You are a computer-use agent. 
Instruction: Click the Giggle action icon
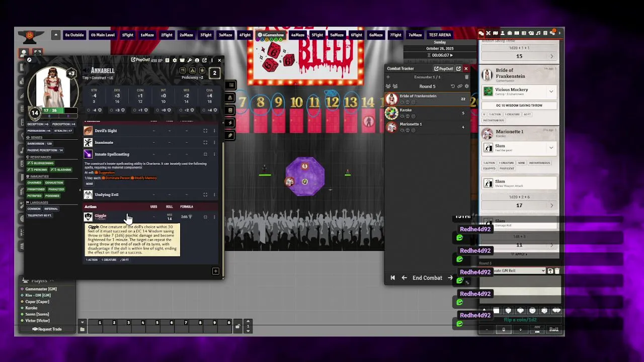click(88, 217)
